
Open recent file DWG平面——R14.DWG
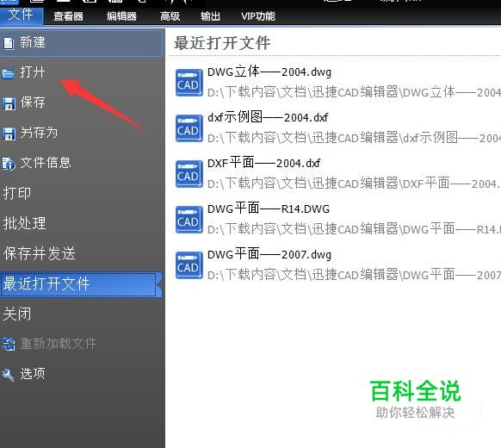[269, 208]
